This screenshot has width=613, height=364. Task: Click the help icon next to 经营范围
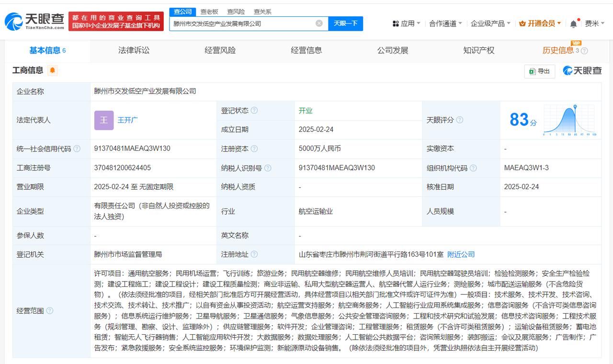pos(50,311)
